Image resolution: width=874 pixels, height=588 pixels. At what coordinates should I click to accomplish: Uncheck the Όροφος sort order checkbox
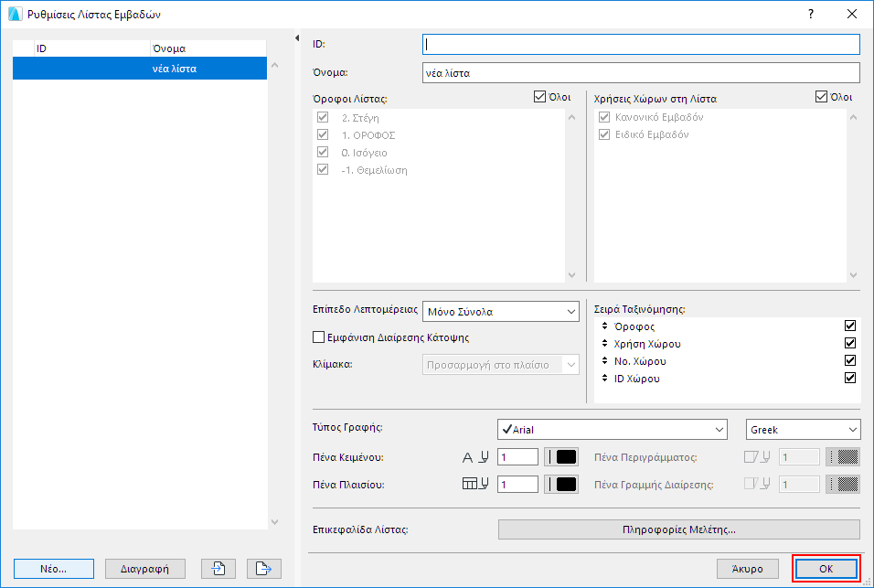pyautogui.click(x=850, y=326)
